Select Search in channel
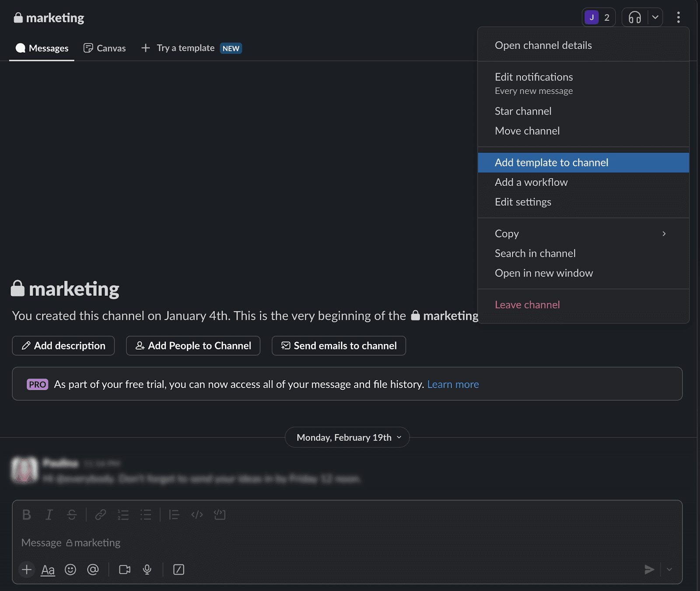This screenshot has width=700, height=591. [583, 253]
